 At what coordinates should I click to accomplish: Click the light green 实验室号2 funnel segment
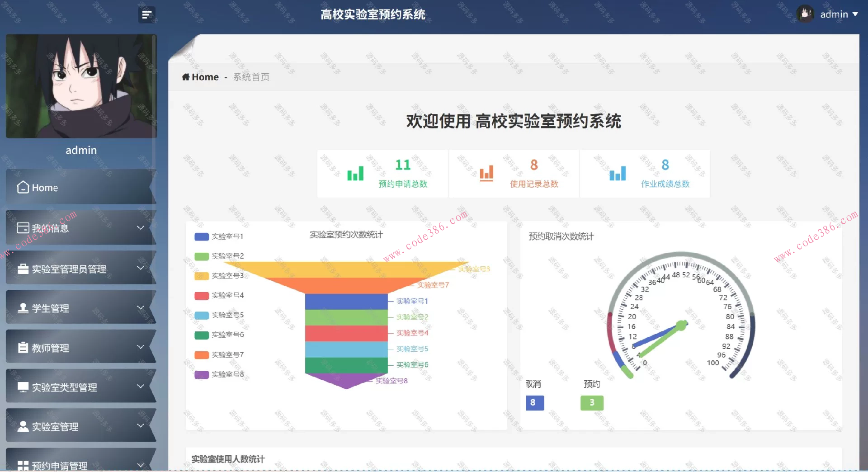(x=346, y=317)
